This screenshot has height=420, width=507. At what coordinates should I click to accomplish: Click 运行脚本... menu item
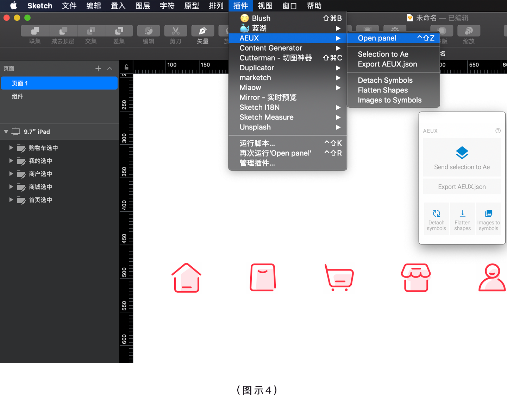click(288, 143)
